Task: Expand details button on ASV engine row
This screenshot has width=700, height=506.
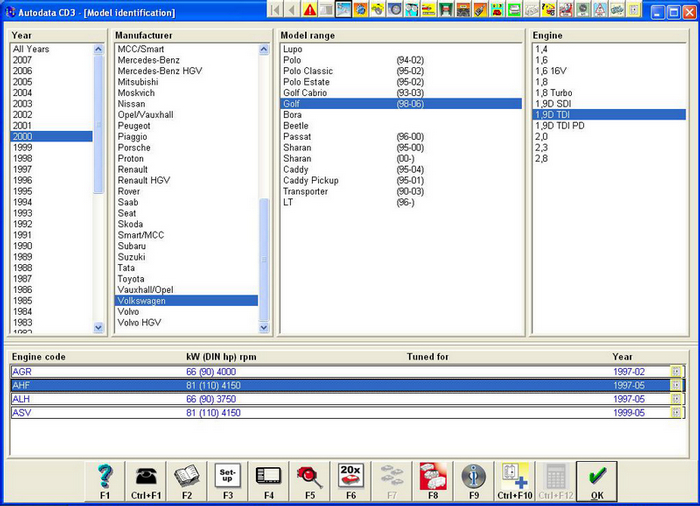Action: pos(676,412)
